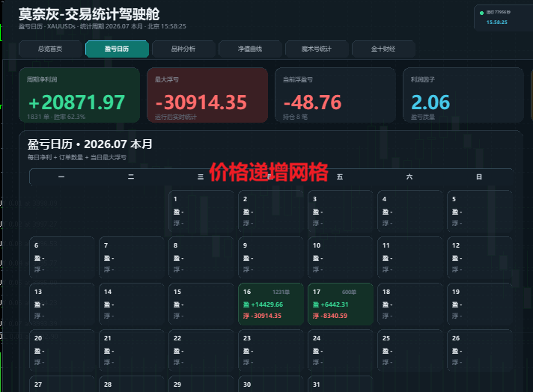Click the green running-status dot indicator
This screenshot has width=533, height=392.
click(x=481, y=13)
